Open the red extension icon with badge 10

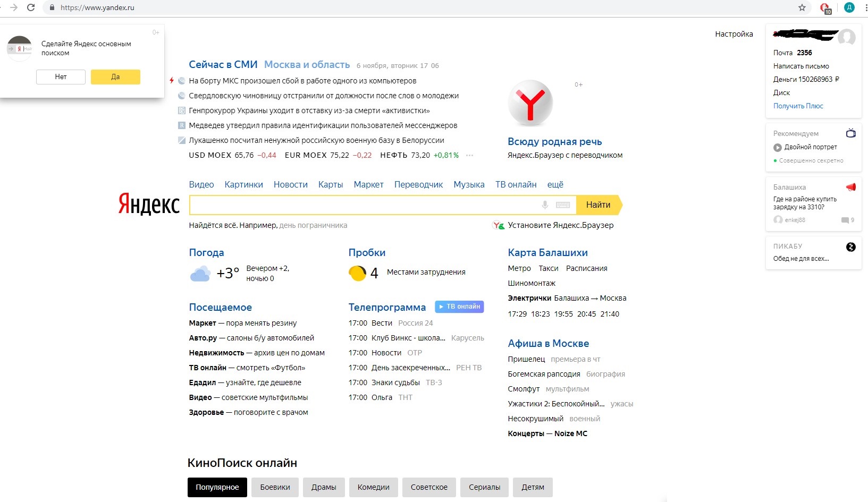click(x=825, y=8)
